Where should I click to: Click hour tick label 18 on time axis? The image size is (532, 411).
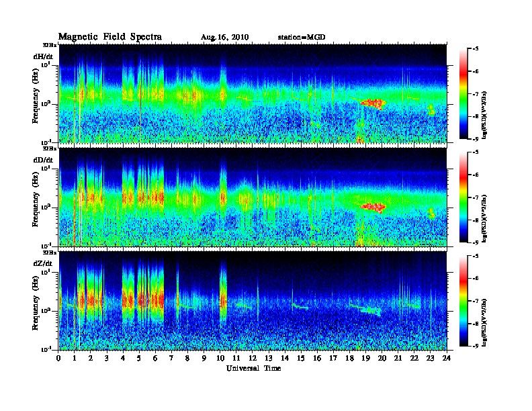349,359
